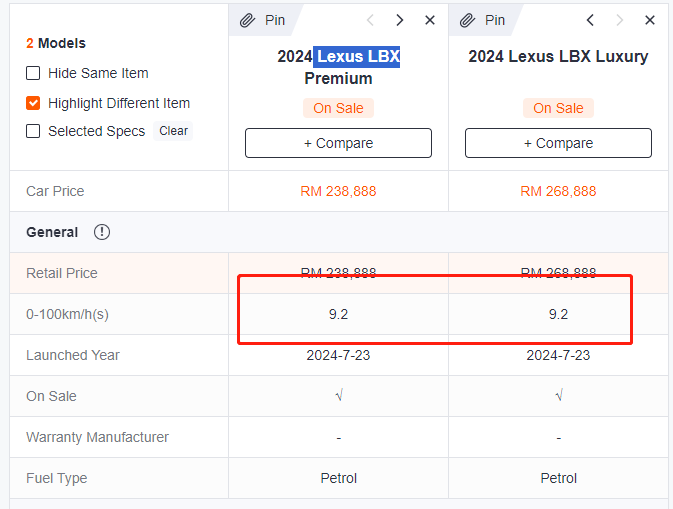Screen dimensions: 673x509
Task: Remove the LBX Premium column with its X
Action: point(430,20)
